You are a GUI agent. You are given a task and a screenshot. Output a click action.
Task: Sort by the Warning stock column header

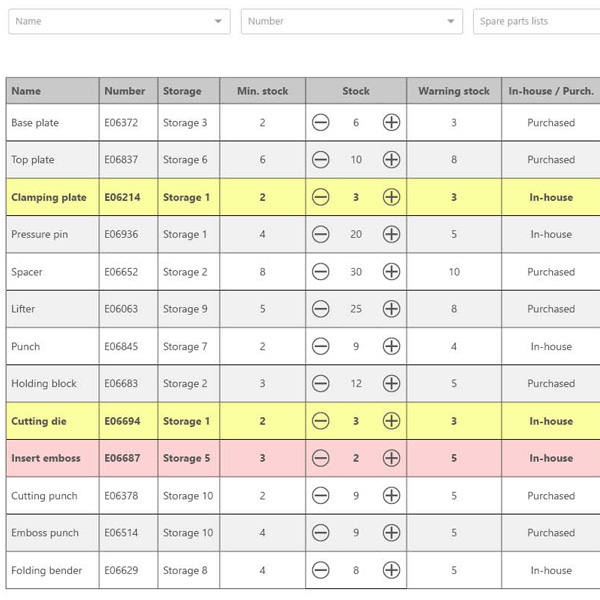(x=454, y=91)
